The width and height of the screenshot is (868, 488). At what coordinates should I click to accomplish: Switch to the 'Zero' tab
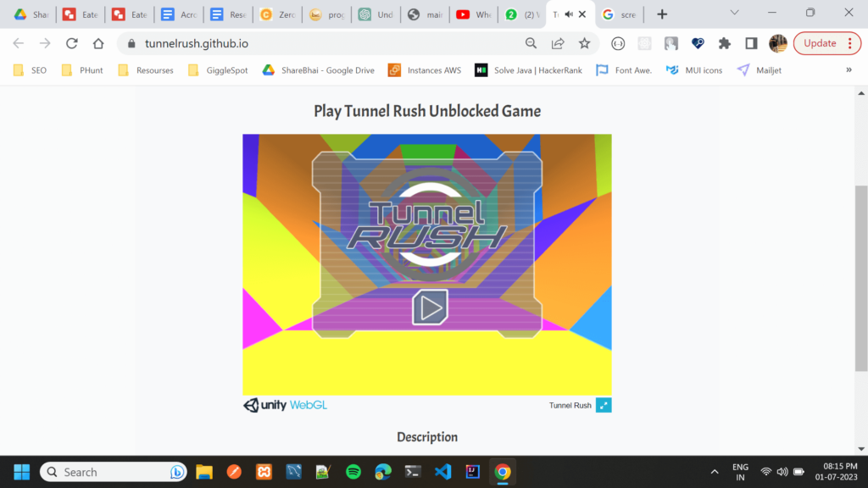(277, 14)
